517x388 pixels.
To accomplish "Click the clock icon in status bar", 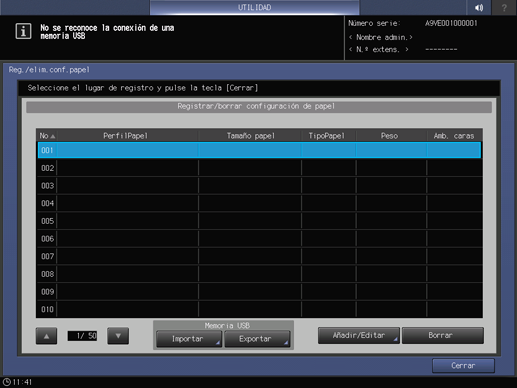I will click(x=6, y=382).
